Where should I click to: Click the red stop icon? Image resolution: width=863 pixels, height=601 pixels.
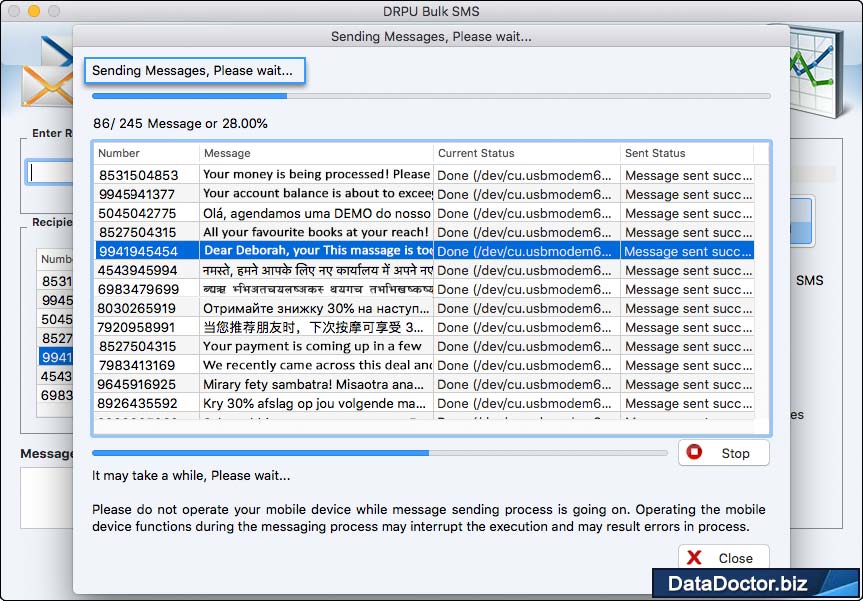[x=695, y=452]
